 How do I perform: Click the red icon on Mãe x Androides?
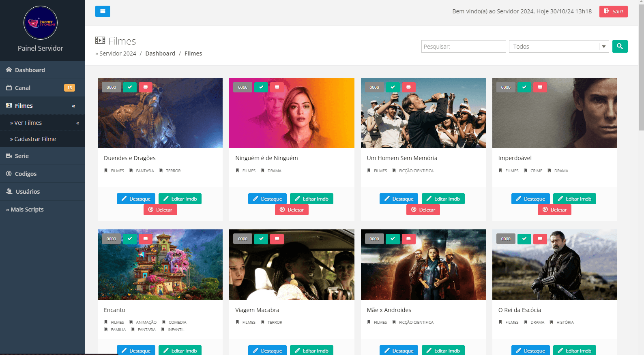click(x=408, y=239)
